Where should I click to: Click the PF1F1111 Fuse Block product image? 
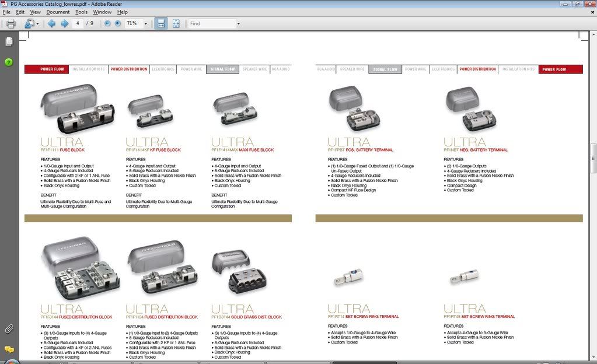tap(77, 109)
